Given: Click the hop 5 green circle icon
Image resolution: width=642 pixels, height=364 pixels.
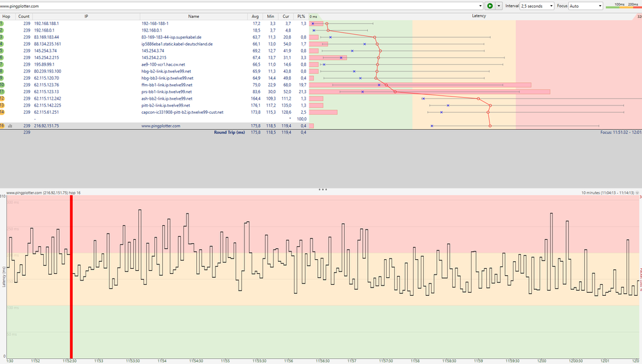Looking at the screenshot, I should coord(2,51).
